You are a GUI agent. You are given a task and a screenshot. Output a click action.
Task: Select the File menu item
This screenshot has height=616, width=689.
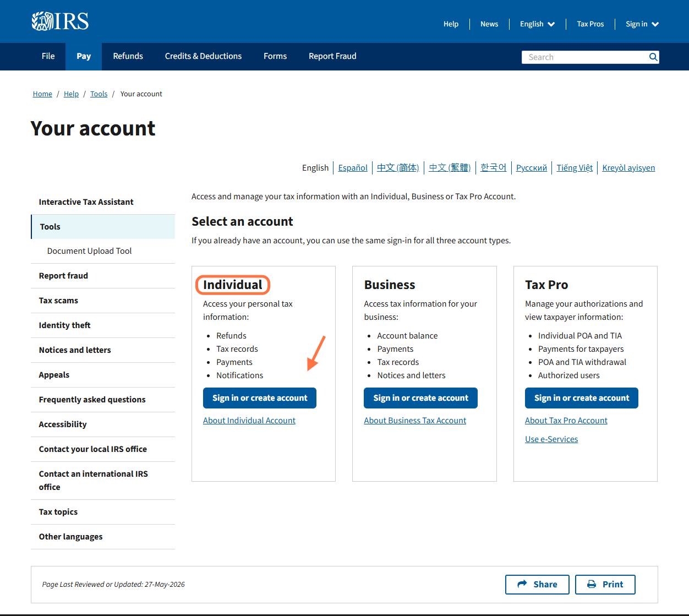pyautogui.click(x=48, y=56)
